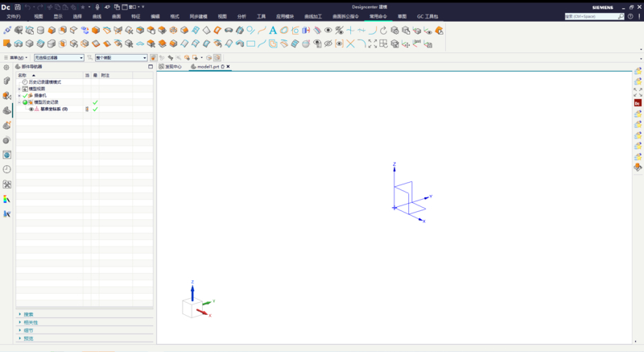Click the eye Show icon in the top ribbon row

pyautogui.click(x=328, y=31)
